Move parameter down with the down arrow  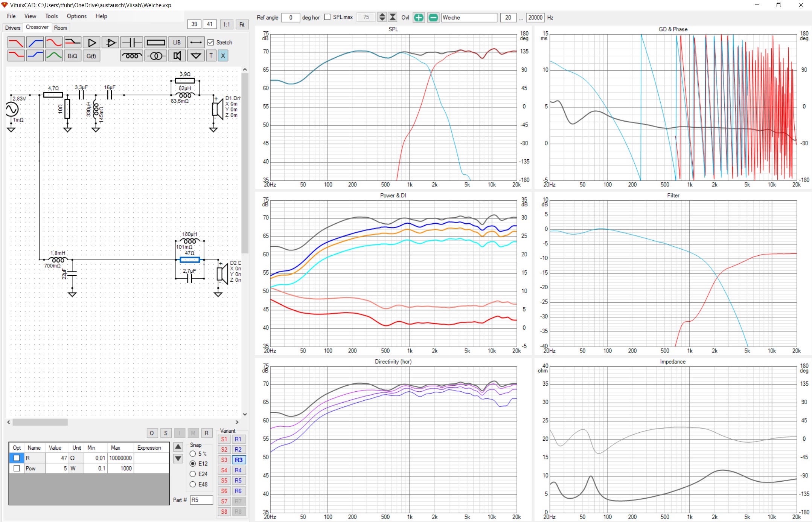[178, 459]
